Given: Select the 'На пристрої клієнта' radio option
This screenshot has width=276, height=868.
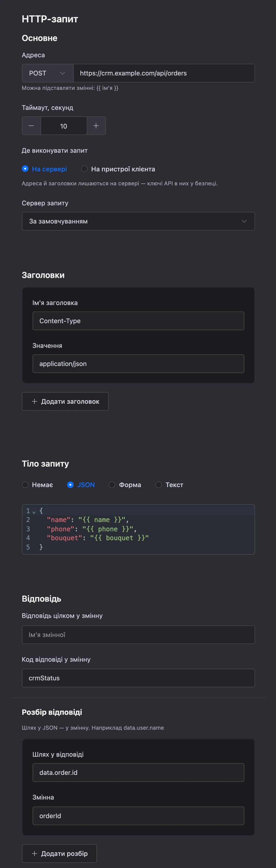Looking at the screenshot, I should click(x=118, y=169).
